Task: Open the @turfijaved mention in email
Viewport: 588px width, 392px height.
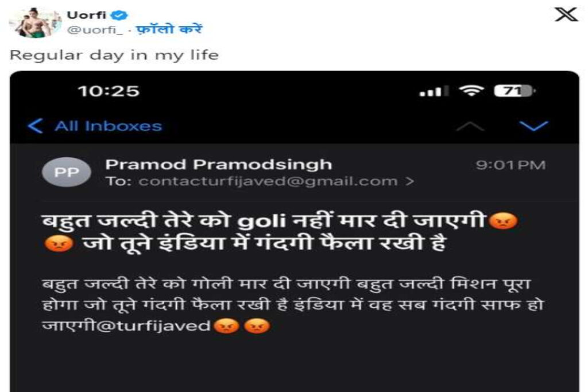Action: pyautogui.click(x=153, y=325)
